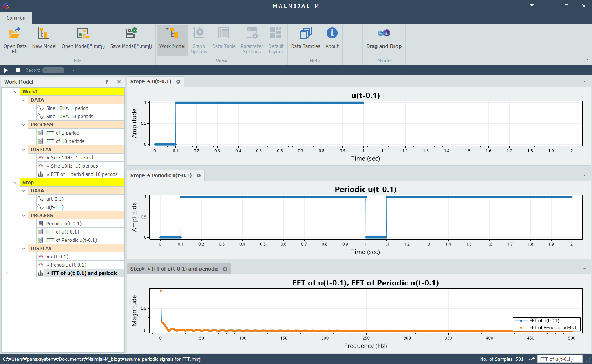Close the Step► ★ u(t-0.1) graph tab
The image size is (592, 364).
pos(178,82)
